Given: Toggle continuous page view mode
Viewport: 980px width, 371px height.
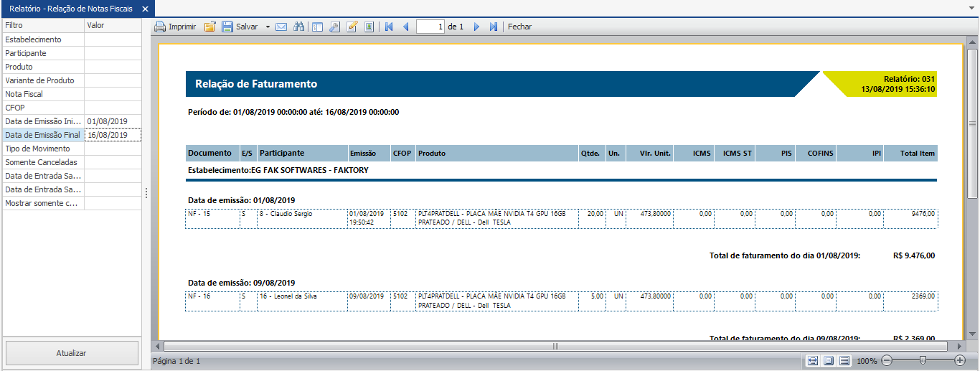Looking at the screenshot, I should click(844, 360).
